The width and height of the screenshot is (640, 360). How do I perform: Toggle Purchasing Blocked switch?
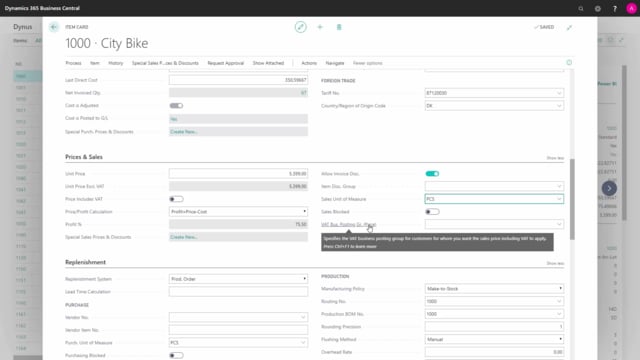[176, 356]
